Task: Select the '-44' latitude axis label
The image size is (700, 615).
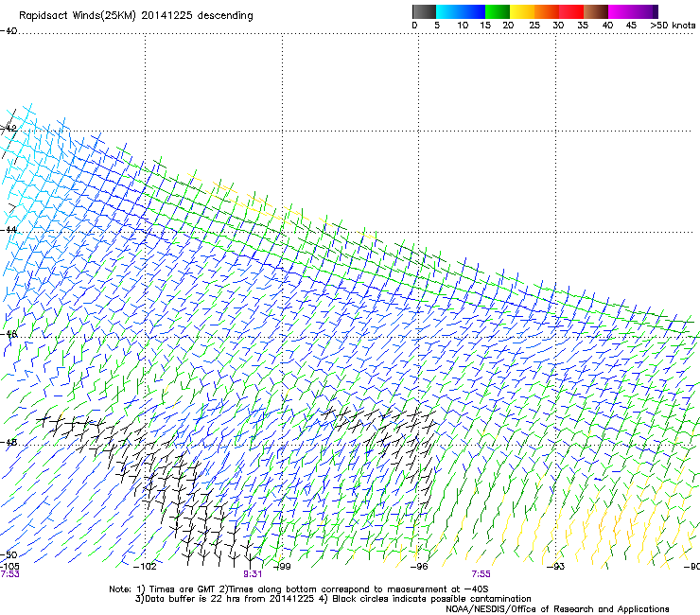Action: pos(9,230)
